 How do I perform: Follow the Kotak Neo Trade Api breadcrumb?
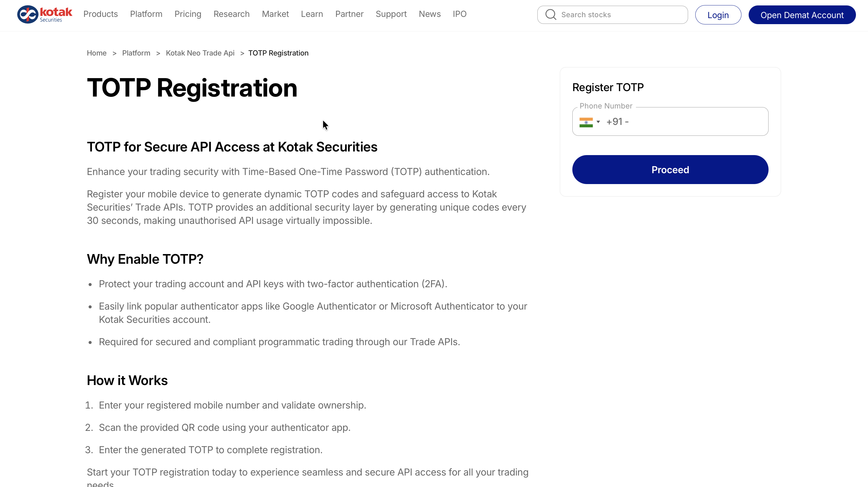pyautogui.click(x=200, y=53)
